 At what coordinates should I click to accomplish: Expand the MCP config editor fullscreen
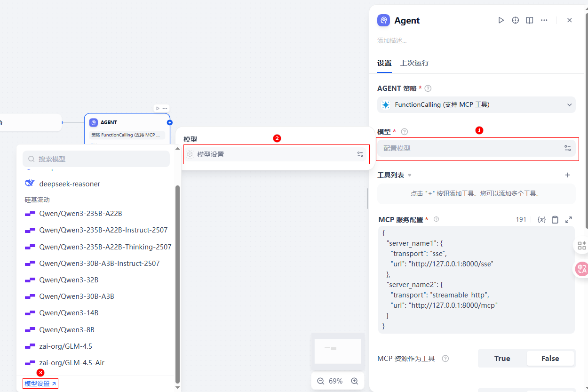pyautogui.click(x=568, y=220)
